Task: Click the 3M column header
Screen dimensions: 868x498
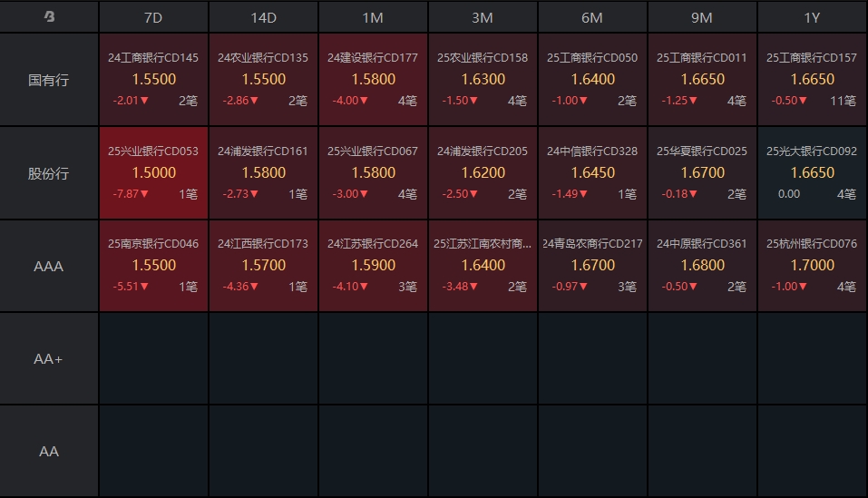Action: click(483, 18)
